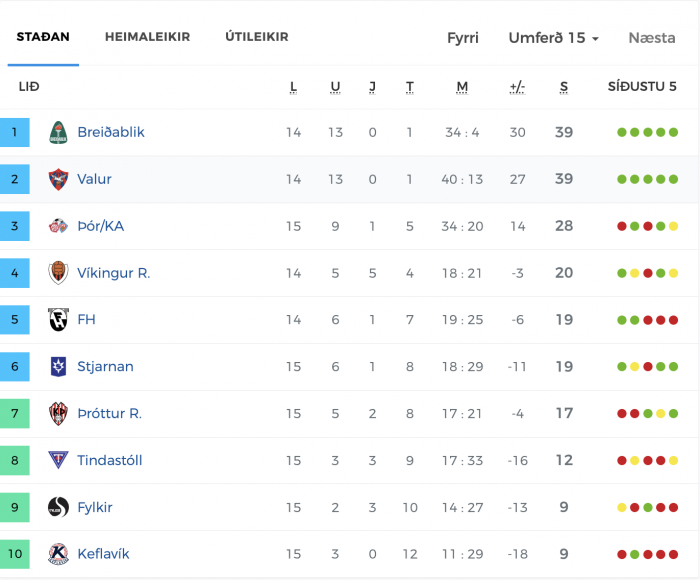Click the S points column header
This screenshot has height=580, width=700.
(564, 87)
